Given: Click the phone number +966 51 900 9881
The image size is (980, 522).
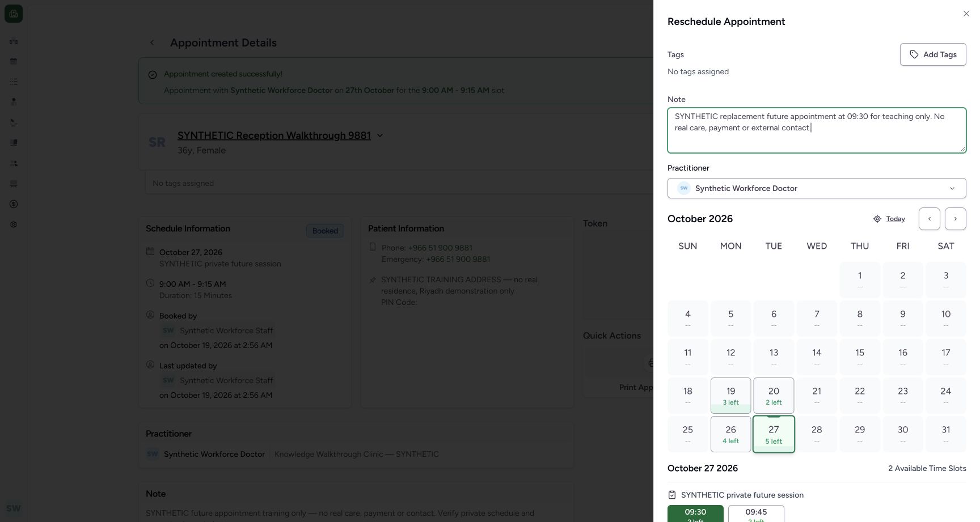Looking at the screenshot, I should coord(440,248).
